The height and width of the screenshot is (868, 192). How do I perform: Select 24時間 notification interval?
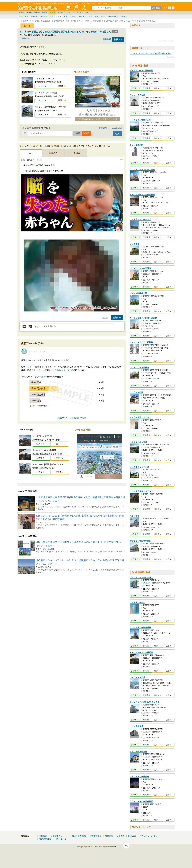86,133
